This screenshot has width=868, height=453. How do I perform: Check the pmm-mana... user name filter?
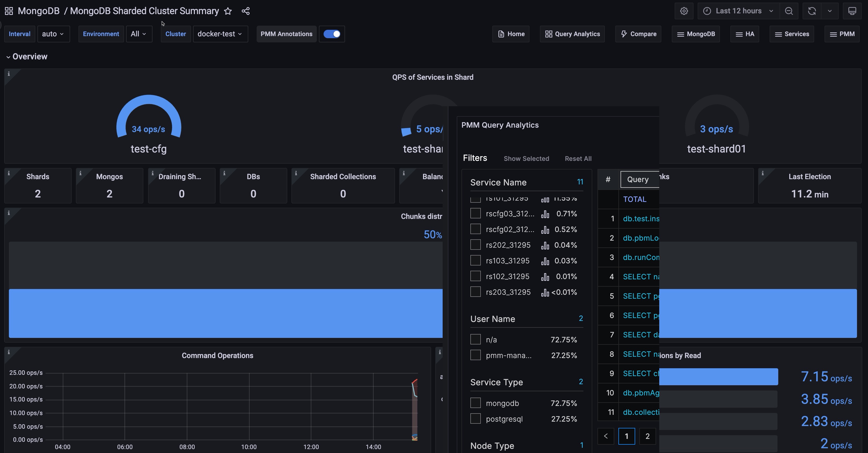475,355
